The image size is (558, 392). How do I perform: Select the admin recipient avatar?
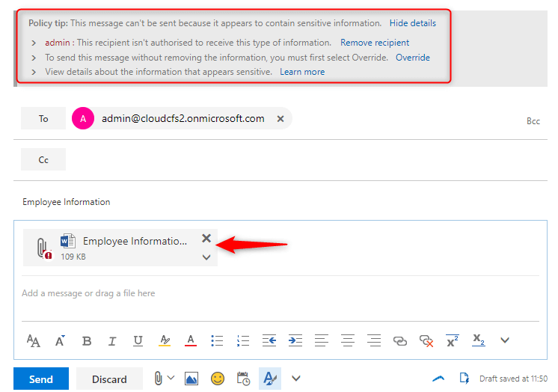(83, 118)
